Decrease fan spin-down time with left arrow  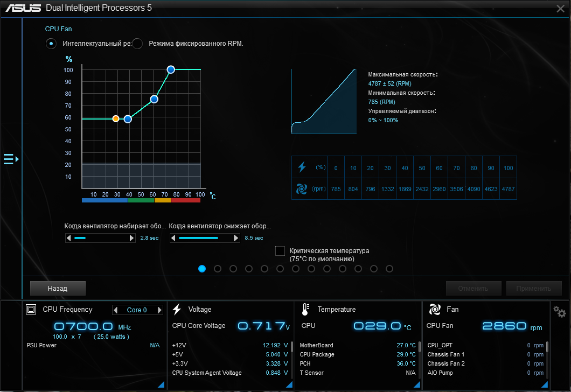point(173,238)
